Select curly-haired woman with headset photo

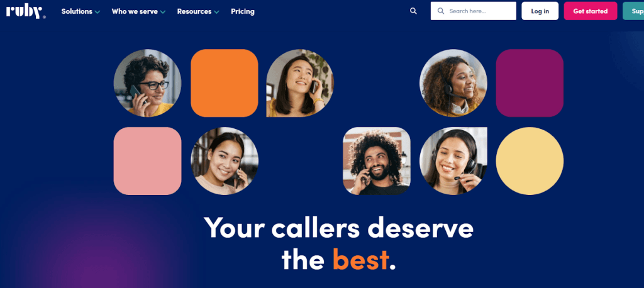point(453,83)
